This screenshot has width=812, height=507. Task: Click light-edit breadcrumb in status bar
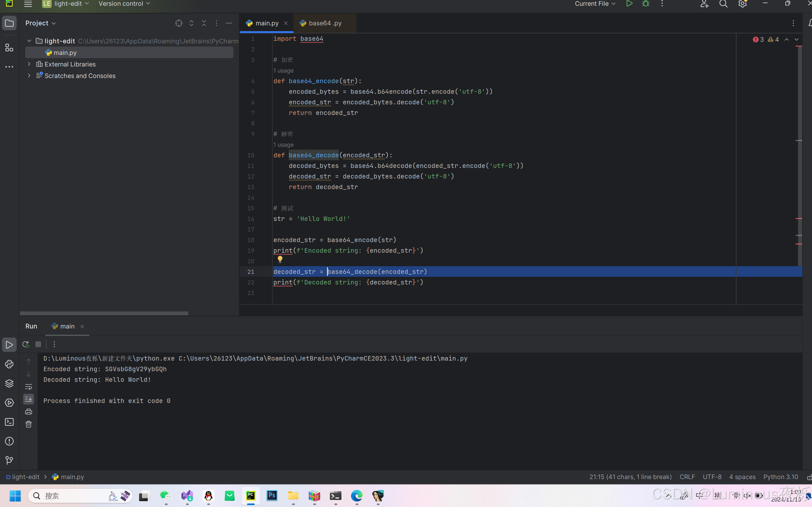[23, 477]
